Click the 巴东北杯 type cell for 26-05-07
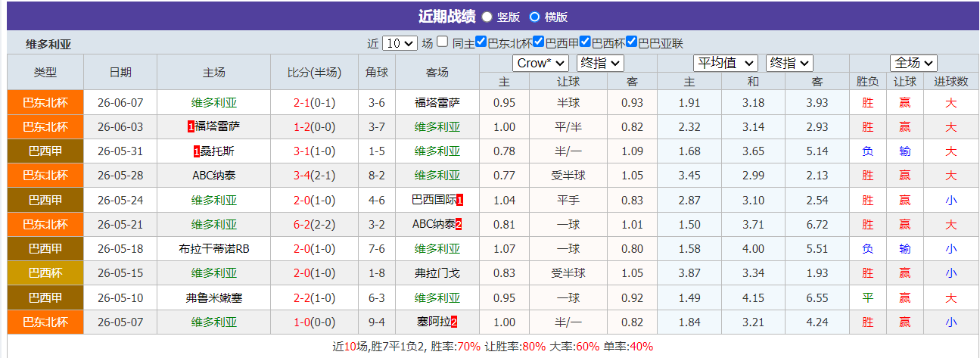The image size is (980, 358). [45, 322]
